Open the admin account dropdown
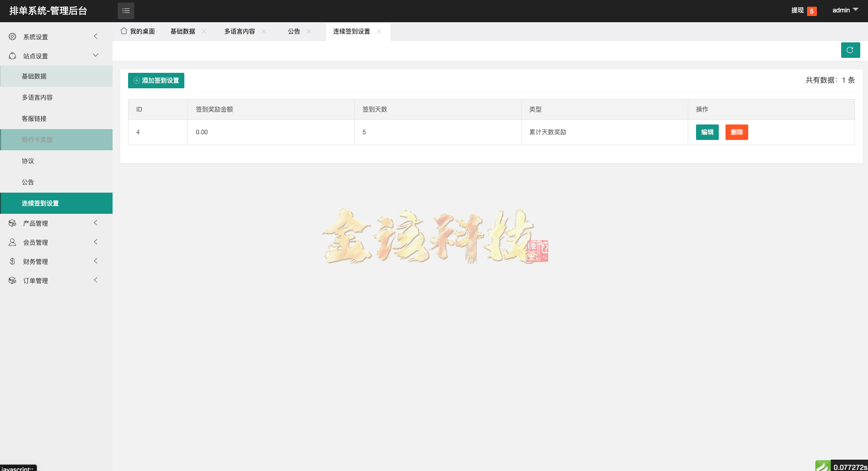The width and height of the screenshot is (868, 471). pos(845,10)
